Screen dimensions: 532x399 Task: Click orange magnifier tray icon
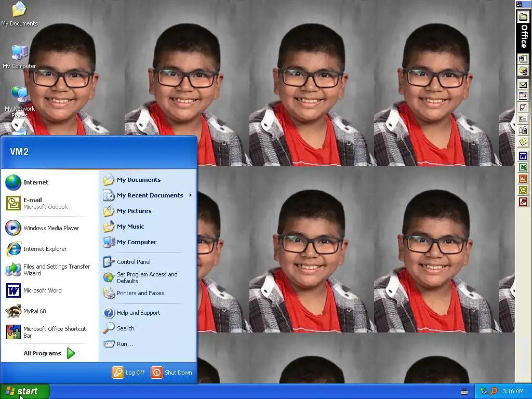tap(494, 392)
